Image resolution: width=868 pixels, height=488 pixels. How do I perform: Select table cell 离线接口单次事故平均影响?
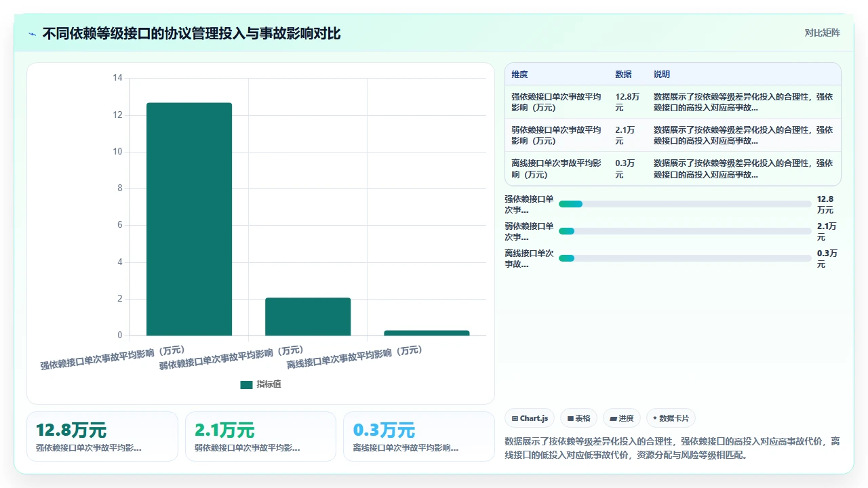point(556,169)
